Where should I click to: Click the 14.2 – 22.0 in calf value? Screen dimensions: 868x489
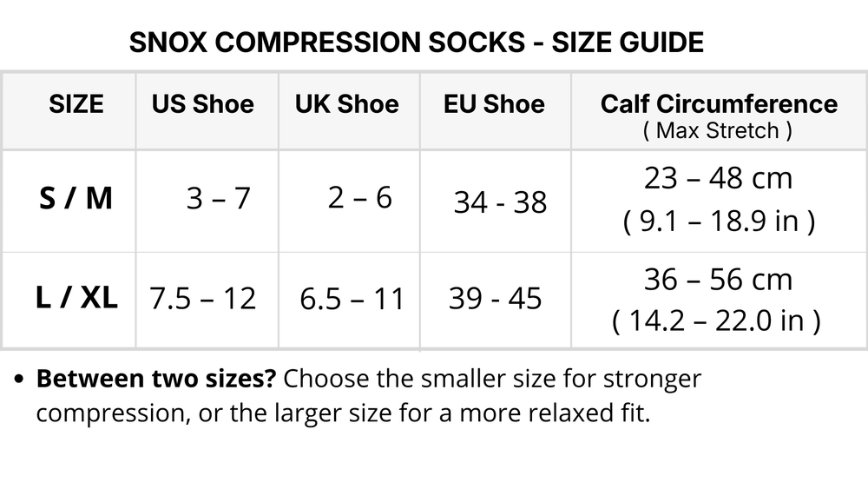pos(716,322)
